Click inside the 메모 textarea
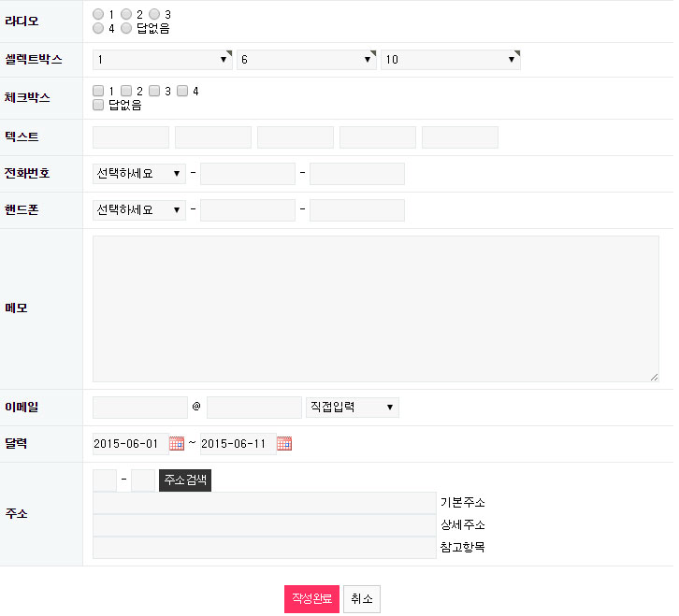The width and height of the screenshot is (679, 616). coord(375,308)
